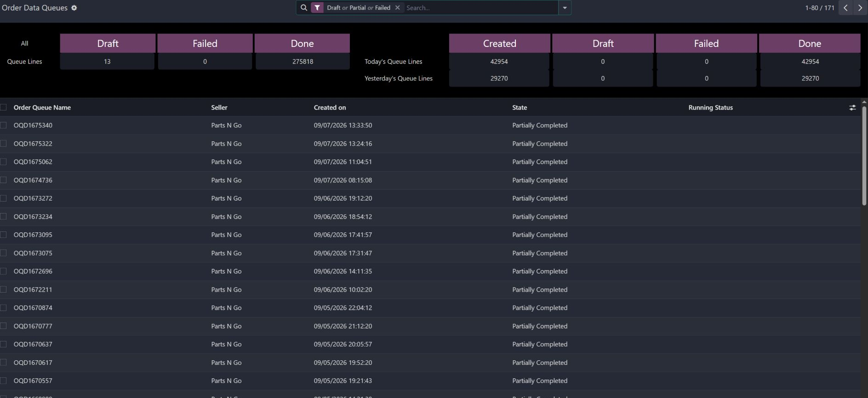Select the checkbox for OQD1675322
Screen dimensions: 868x398
pos(4,144)
